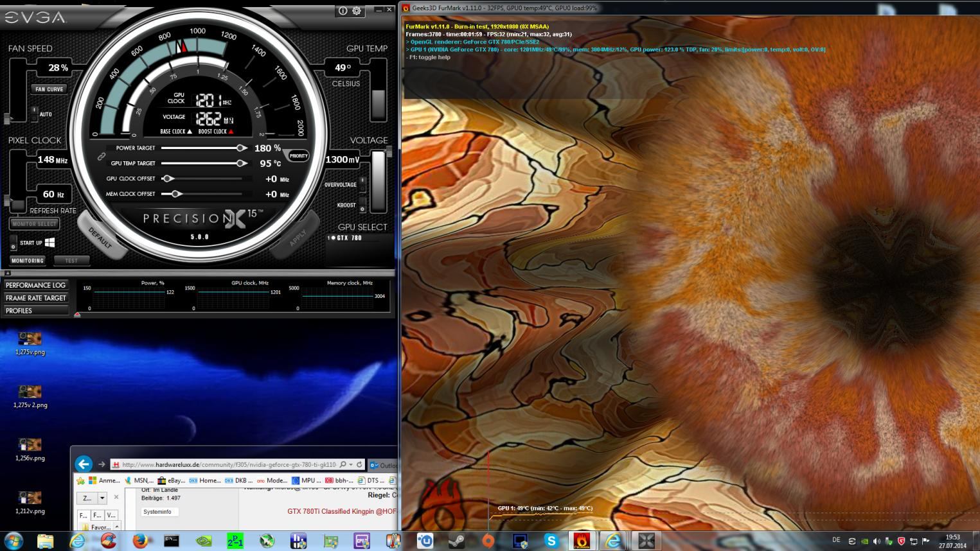
Task: Select the Frame Rate Target tab
Action: pyautogui.click(x=36, y=298)
